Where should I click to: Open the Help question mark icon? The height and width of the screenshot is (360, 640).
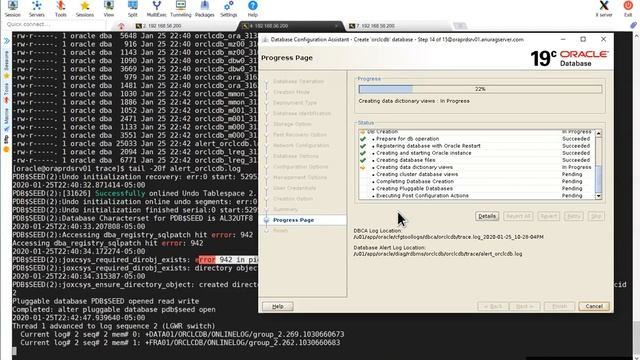(253, 9)
